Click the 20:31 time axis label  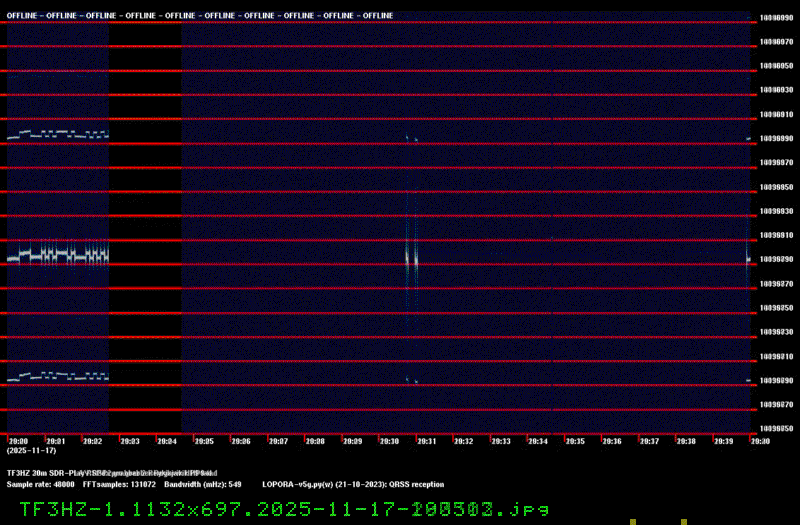427,441
